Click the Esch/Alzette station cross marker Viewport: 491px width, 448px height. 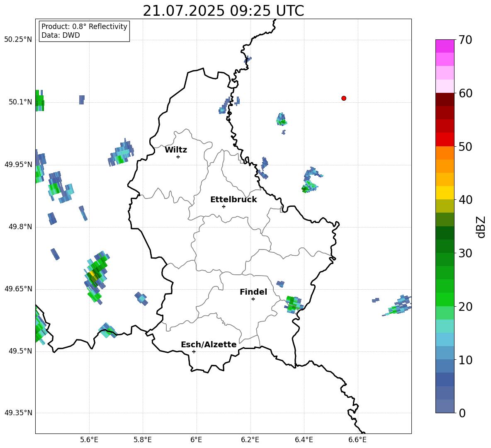click(x=194, y=351)
